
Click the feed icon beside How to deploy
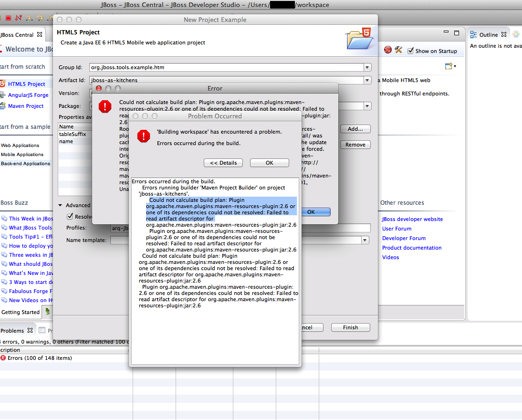4,246
